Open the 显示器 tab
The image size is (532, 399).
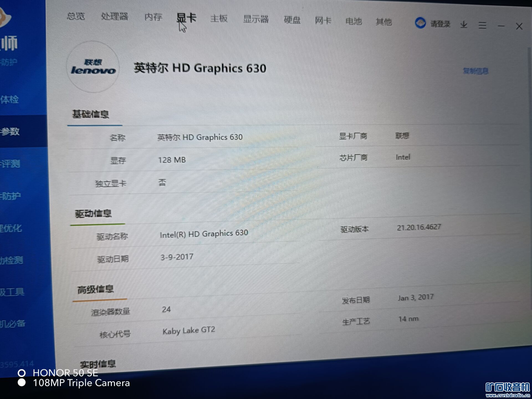pos(256,19)
